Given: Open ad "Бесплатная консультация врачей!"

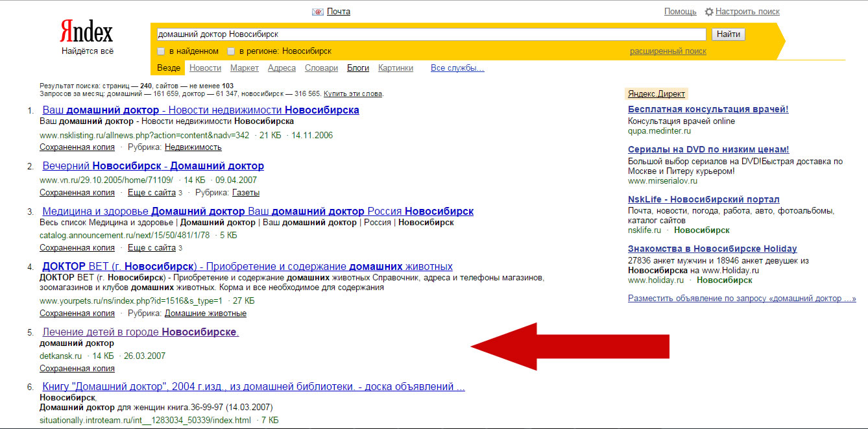Looking at the screenshot, I should click(708, 109).
